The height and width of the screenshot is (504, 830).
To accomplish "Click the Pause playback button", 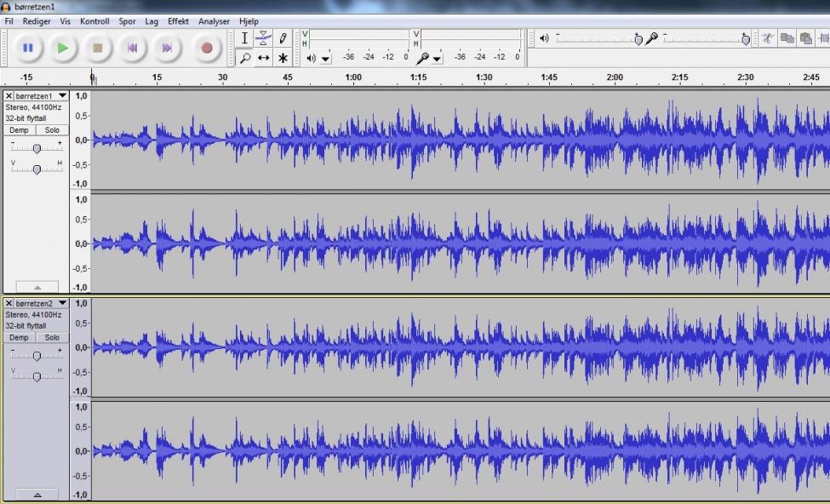I will (x=27, y=49).
